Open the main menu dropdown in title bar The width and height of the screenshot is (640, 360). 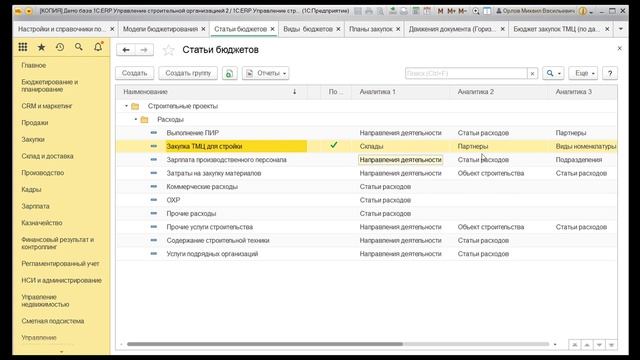[x=29, y=11]
